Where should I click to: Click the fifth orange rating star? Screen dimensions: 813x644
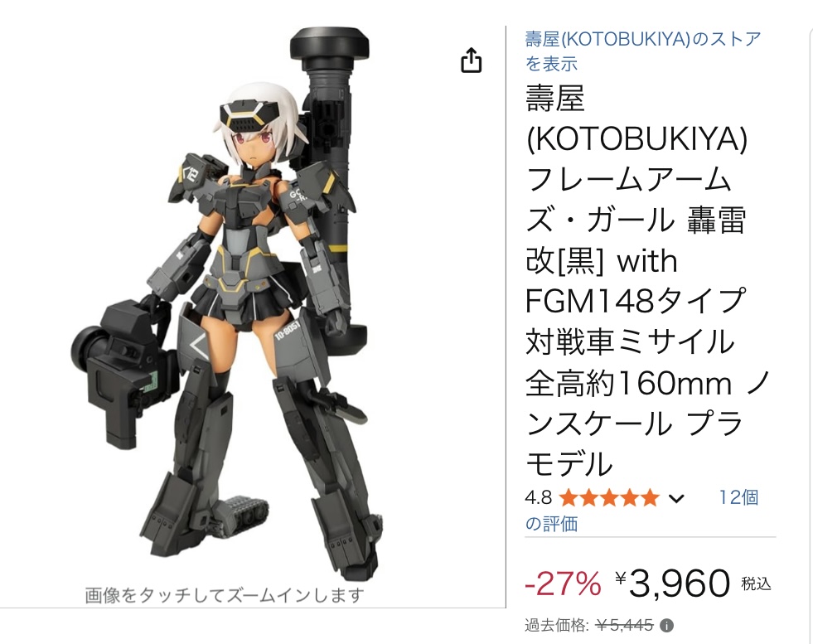point(650,498)
